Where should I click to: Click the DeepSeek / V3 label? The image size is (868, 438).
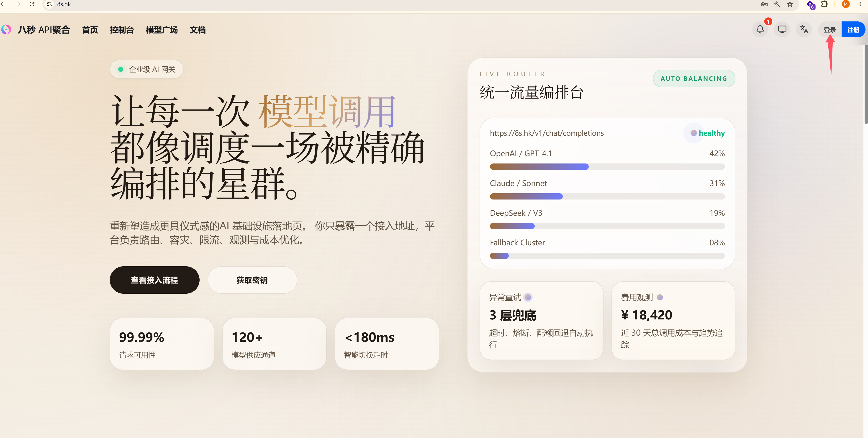(516, 213)
